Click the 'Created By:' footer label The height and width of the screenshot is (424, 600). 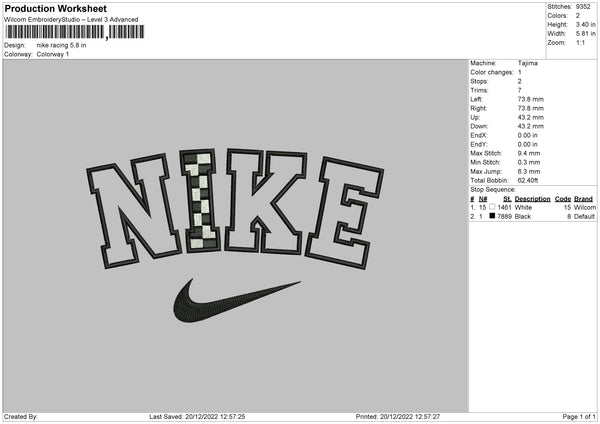point(21,416)
